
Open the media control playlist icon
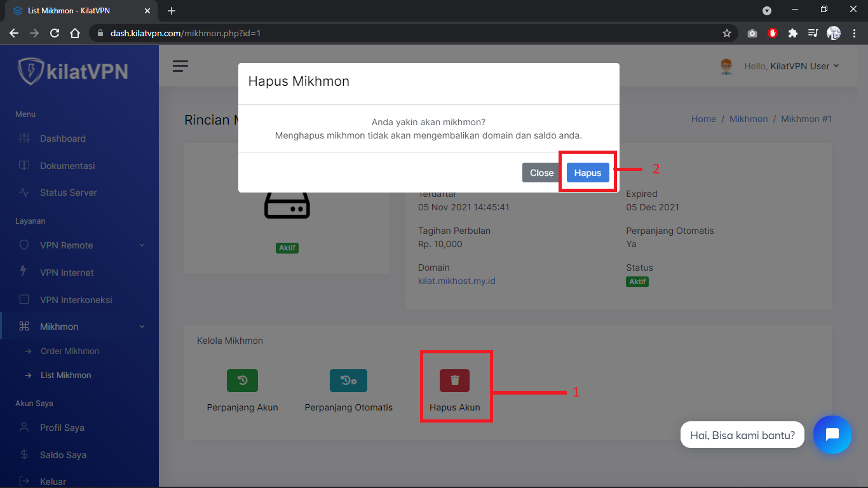813,33
